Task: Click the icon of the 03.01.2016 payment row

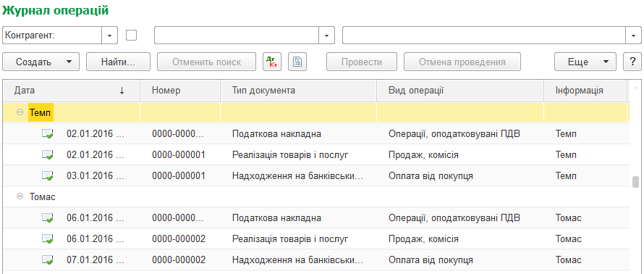Action: [x=48, y=175]
